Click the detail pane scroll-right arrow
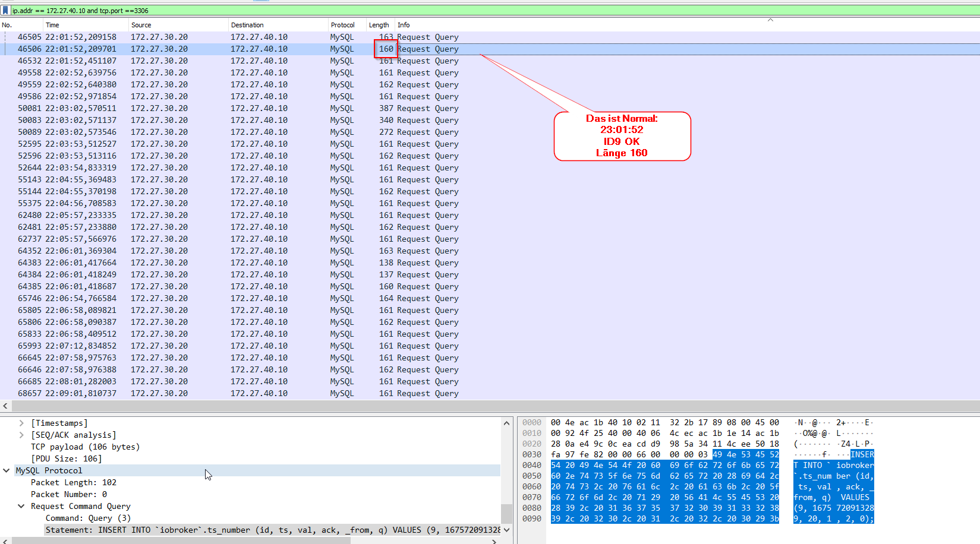Image resolution: width=980 pixels, height=544 pixels. click(494, 540)
